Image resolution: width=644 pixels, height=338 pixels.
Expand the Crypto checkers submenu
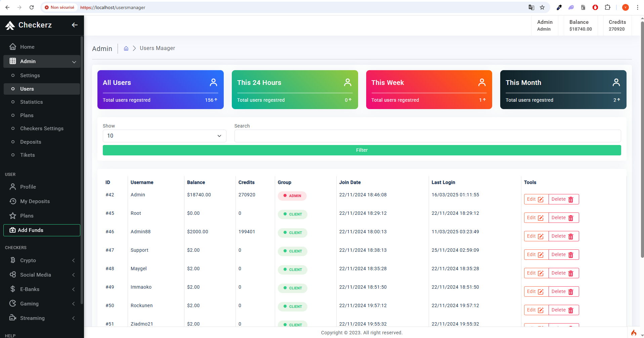click(x=42, y=260)
